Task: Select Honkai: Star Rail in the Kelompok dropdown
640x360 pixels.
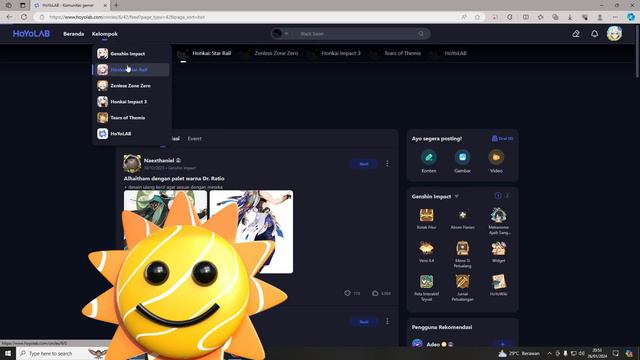Action: click(x=131, y=69)
